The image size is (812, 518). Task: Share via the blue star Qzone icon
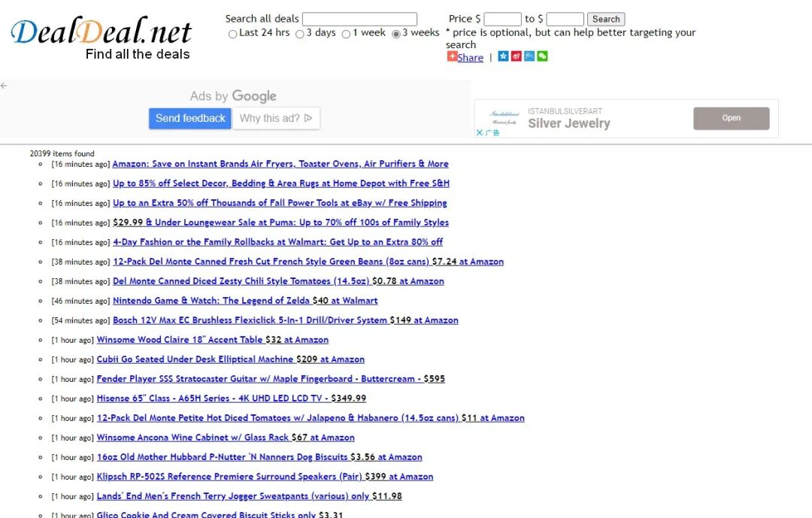(x=503, y=56)
